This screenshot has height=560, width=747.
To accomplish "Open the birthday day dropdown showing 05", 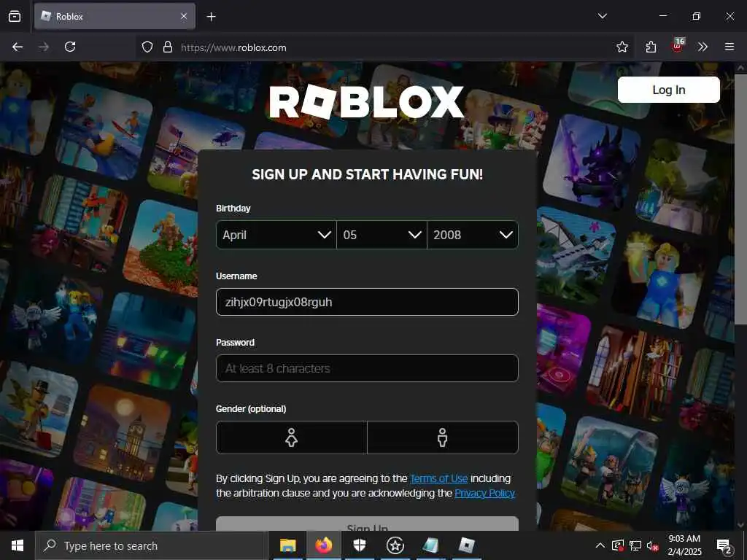I will [382, 235].
